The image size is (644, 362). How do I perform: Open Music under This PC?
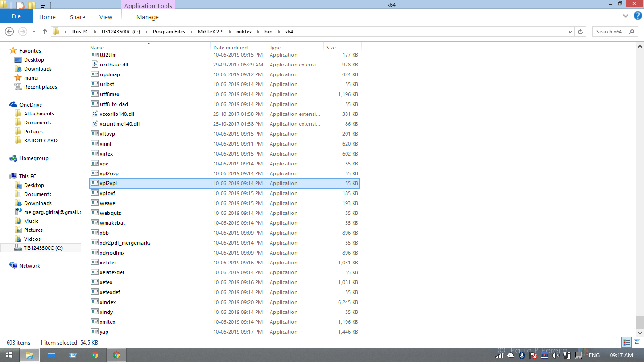coord(31,221)
